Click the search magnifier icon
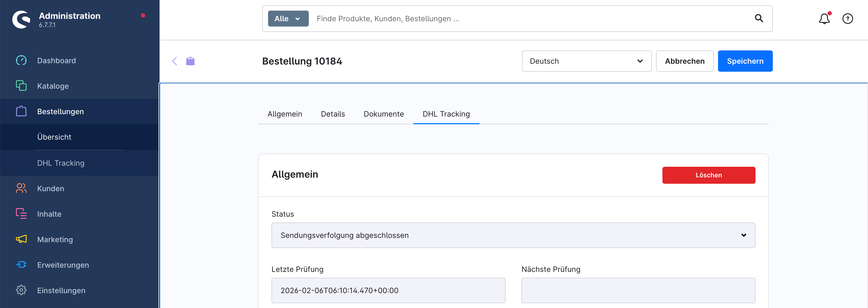Screen dimensions: 868x308 coord(759,18)
